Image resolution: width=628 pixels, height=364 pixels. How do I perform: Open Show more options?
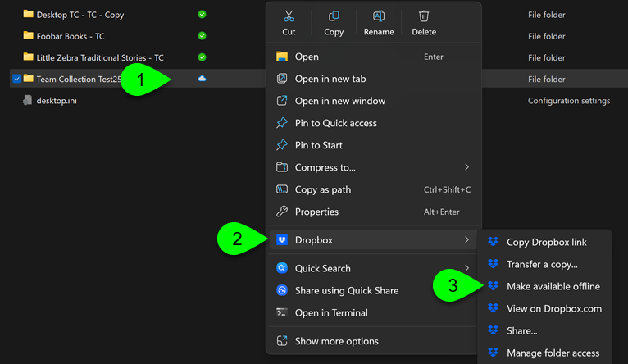click(x=336, y=341)
